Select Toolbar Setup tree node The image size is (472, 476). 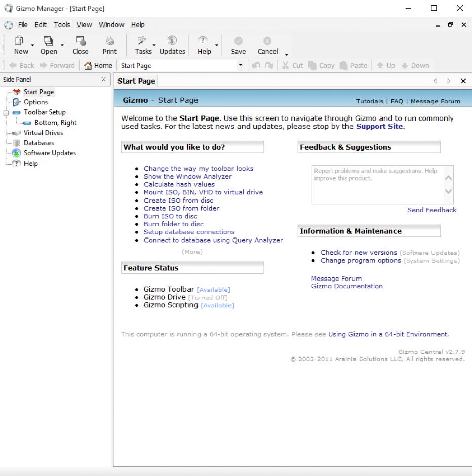pos(45,112)
